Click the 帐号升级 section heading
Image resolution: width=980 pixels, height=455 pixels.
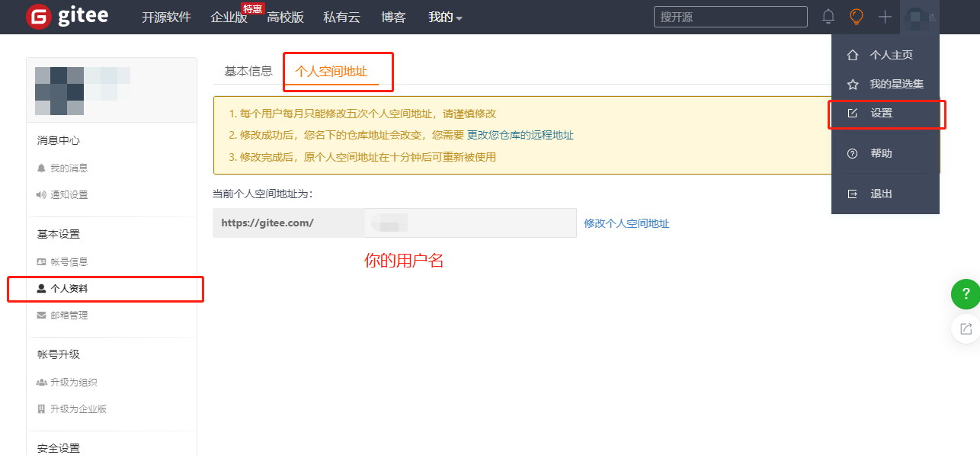[59, 354]
